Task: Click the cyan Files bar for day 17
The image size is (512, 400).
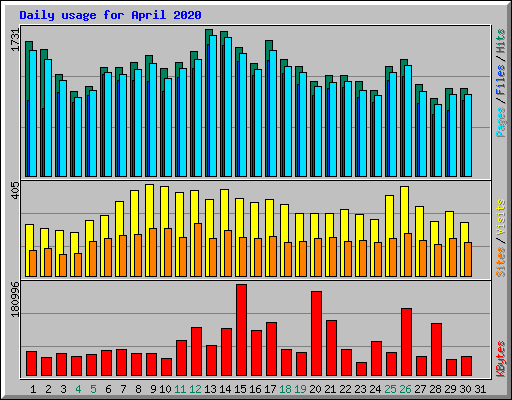Action: 273,114
